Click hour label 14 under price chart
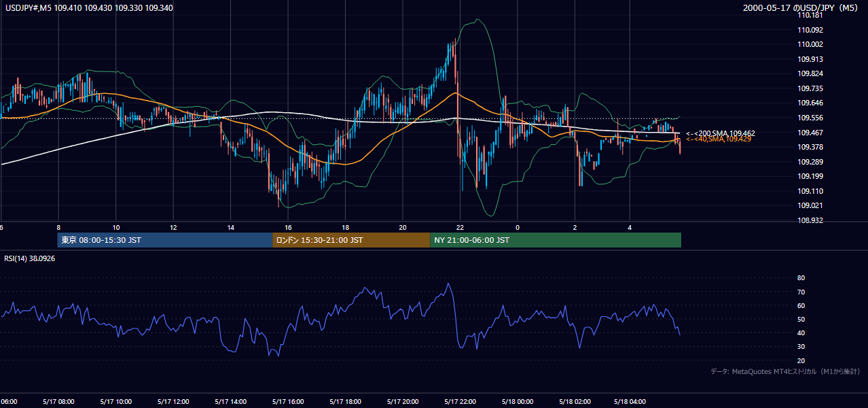The width and height of the screenshot is (868, 408). coord(231,227)
